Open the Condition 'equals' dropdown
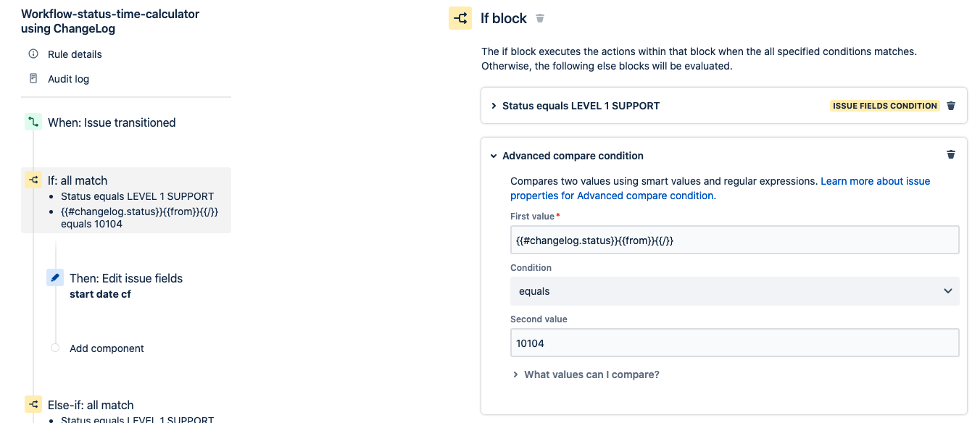This screenshot has height=423, width=980. pyautogui.click(x=734, y=291)
